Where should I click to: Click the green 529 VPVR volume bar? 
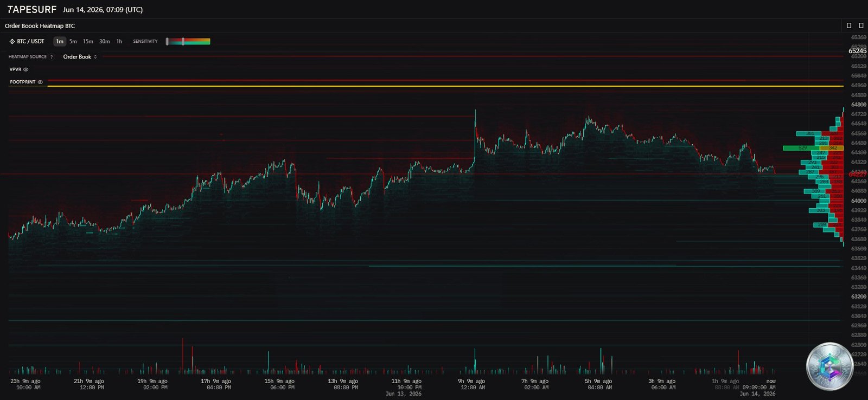pos(801,148)
